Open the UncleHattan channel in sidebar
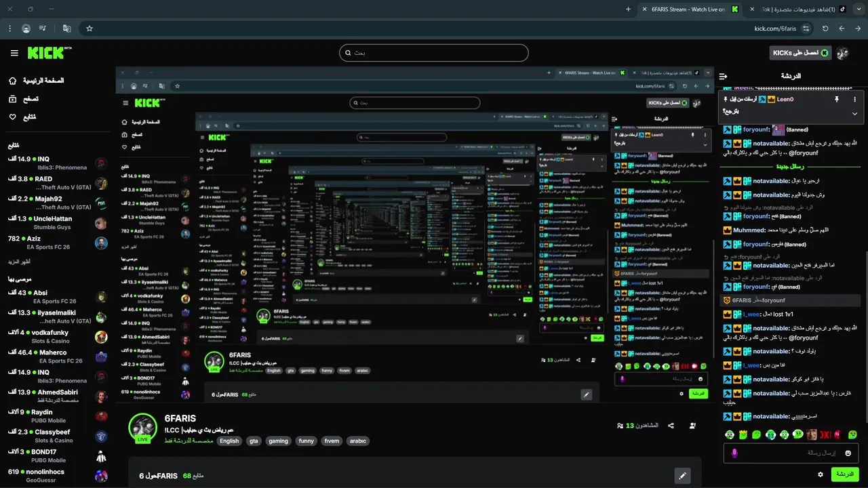The height and width of the screenshot is (488, 868). (58, 223)
